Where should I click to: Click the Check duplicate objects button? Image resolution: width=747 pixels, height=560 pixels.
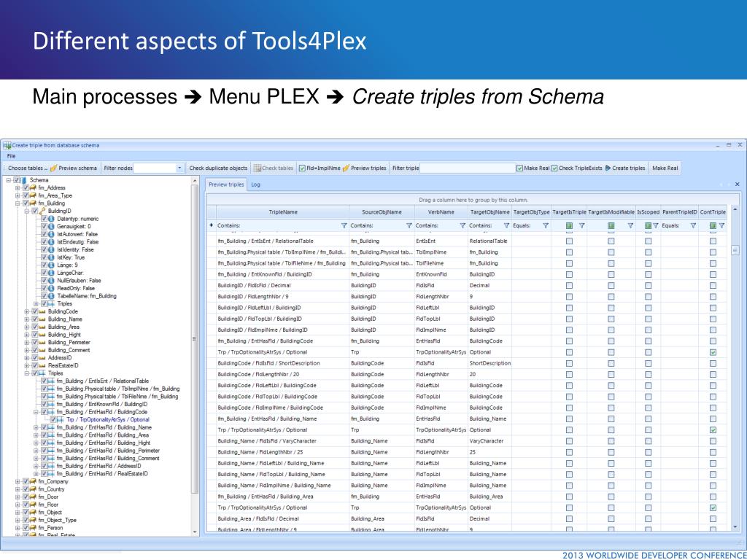[x=218, y=168]
